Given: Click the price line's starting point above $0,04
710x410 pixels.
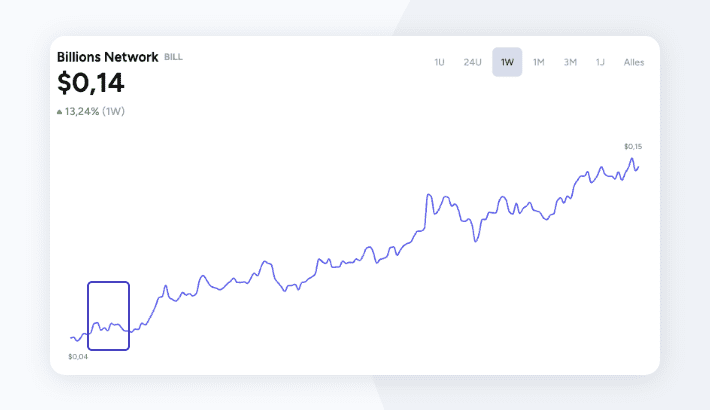Looking at the screenshot, I should [71, 338].
